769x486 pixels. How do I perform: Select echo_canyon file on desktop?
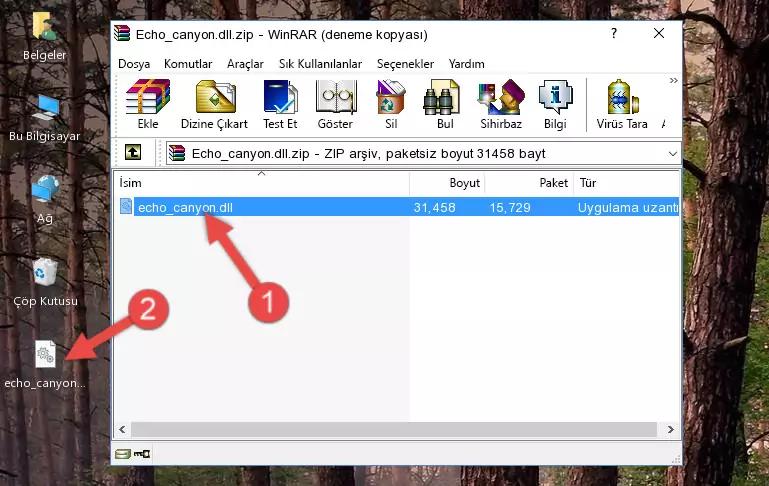[45, 365]
